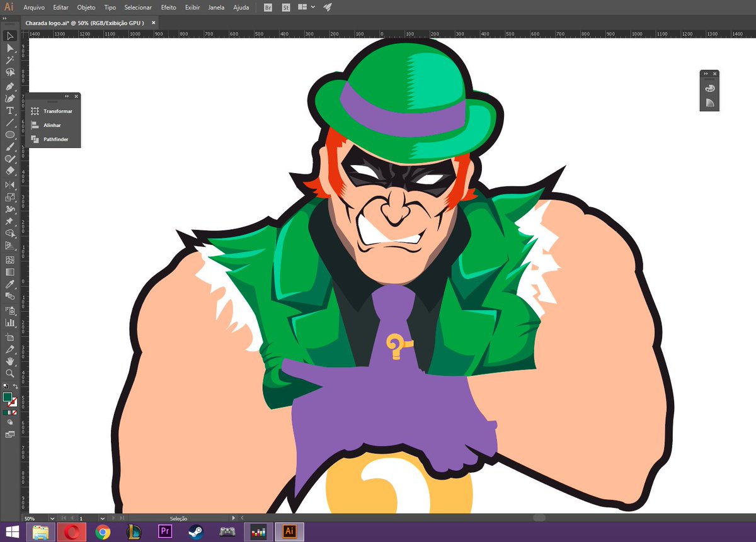The width and height of the screenshot is (756, 542).
Task: Select the Perspective Grid tool
Action: [10, 246]
